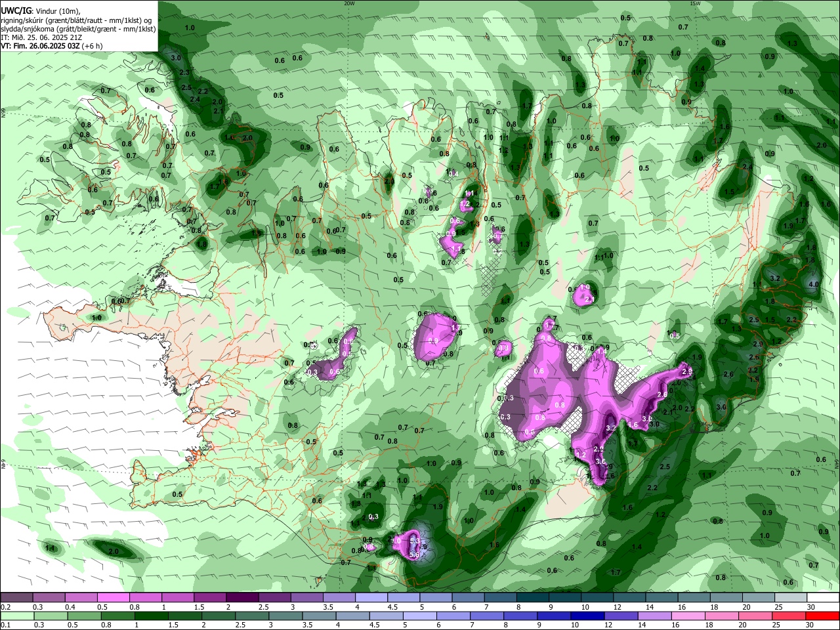The width and height of the screenshot is (840, 630).
Task: Pick the light pink 16 rain legend swatch
Action: pyautogui.click(x=688, y=616)
